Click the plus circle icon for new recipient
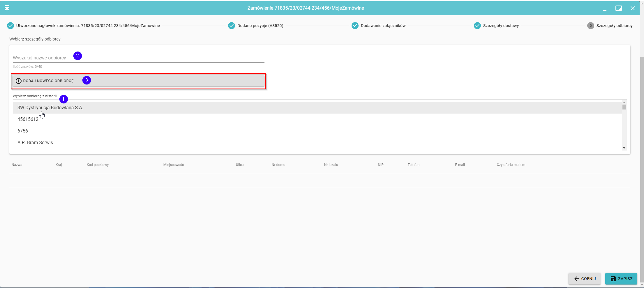 pos(19,81)
